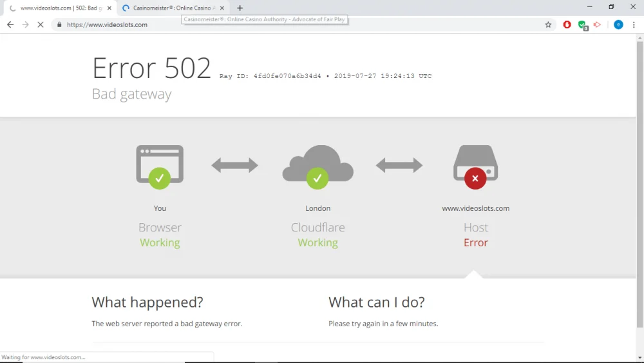Click the 'You' label under the browser
This screenshot has height=363, width=644.
pos(160,208)
